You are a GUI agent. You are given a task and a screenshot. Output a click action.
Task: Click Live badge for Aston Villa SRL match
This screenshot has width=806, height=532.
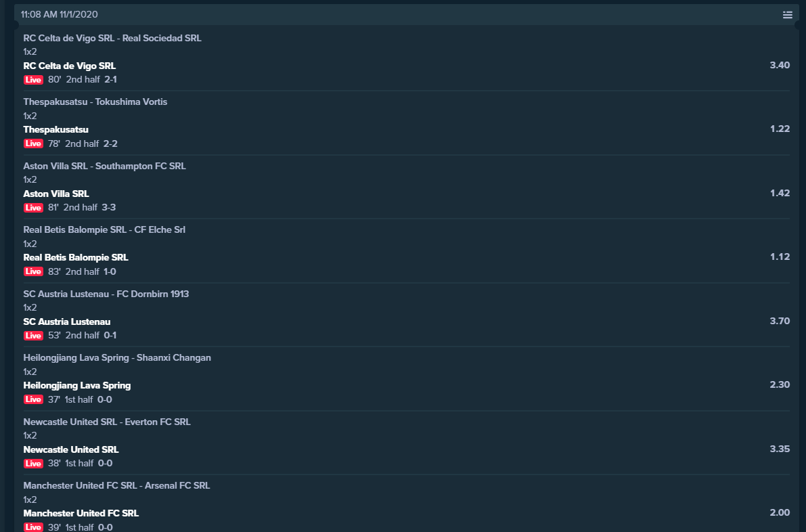point(33,208)
